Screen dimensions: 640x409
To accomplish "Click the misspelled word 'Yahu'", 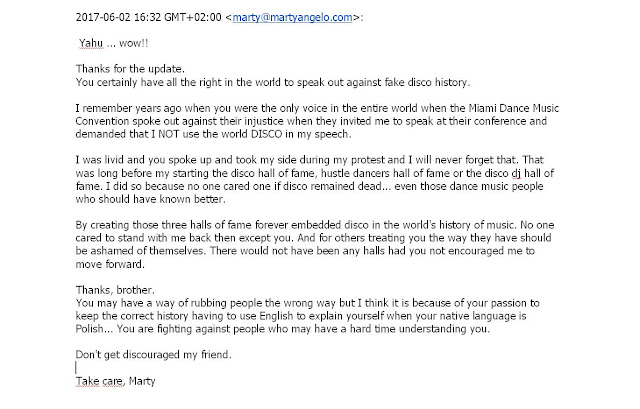I will click(x=91, y=43).
